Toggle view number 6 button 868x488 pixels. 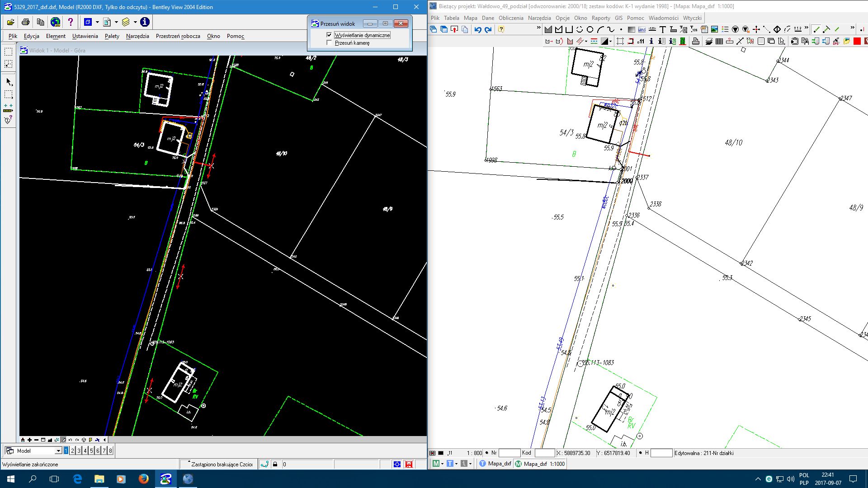click(98, 450)
